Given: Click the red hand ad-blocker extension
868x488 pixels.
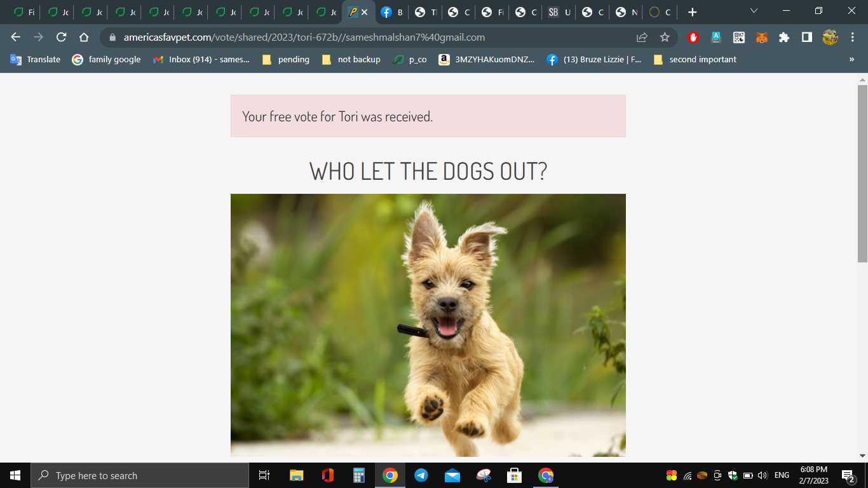Looking at the screenshot, I should [694, 37].
